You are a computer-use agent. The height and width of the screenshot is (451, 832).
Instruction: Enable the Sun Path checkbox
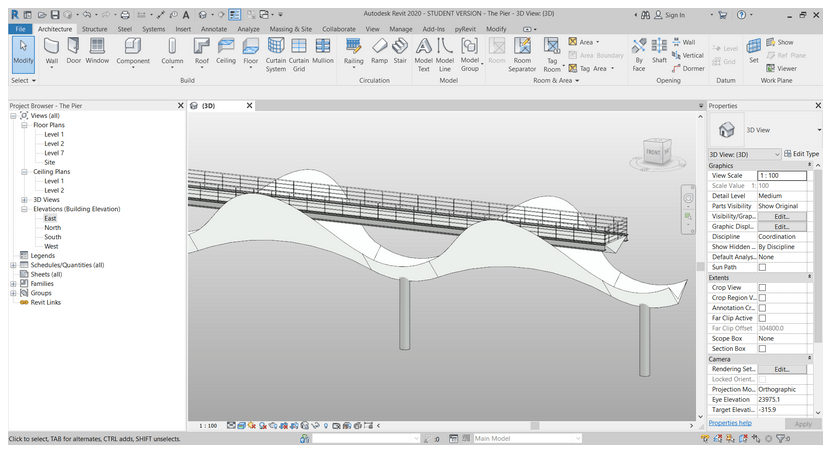click(762, 267)
